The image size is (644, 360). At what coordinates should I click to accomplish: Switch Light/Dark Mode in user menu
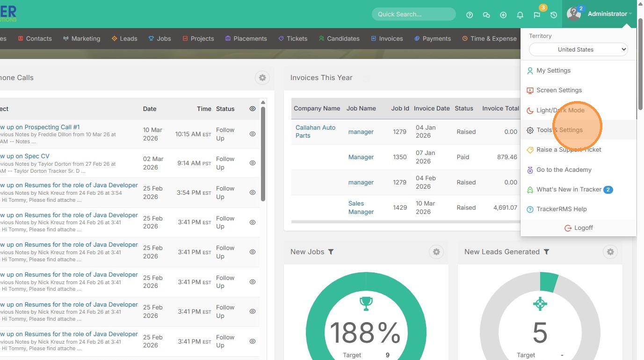pyautogui.click(x=560, y=110)
